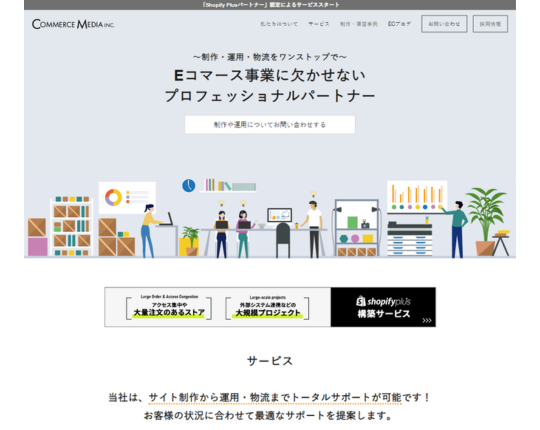Screen dimensions: 540x430
Task: Click お客様の状況に合わせて最適なサポートを提案します text
Action: pos(268,416)
